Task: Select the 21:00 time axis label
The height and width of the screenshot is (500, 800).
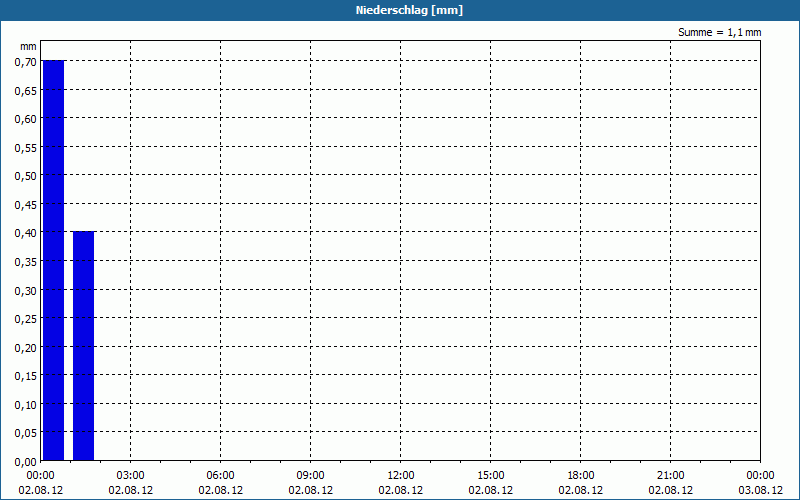Action: pyautogui.click(x=670, y=476)
